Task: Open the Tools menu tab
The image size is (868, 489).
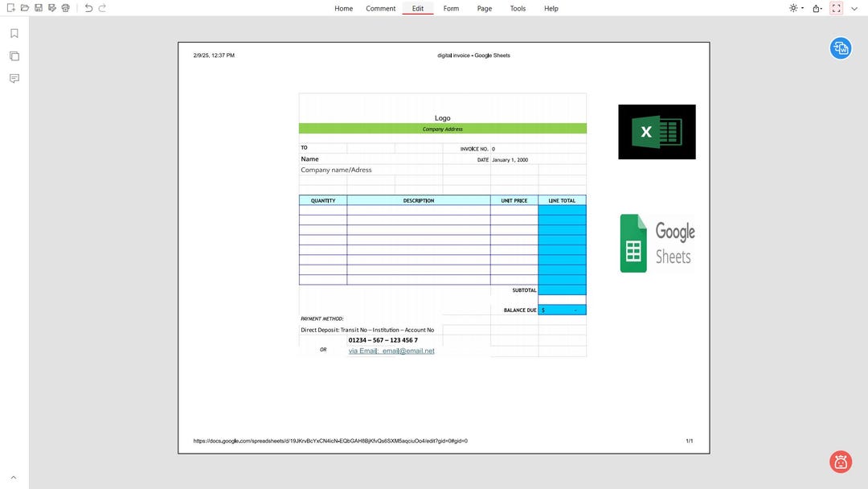Action: point(518,8)
